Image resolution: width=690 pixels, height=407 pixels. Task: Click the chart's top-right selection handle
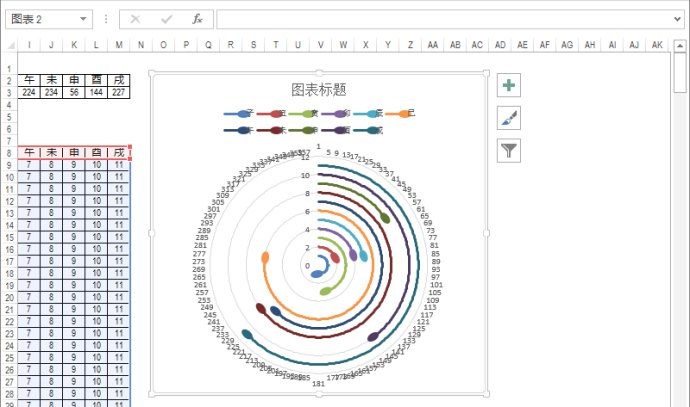tap(486, 73)
